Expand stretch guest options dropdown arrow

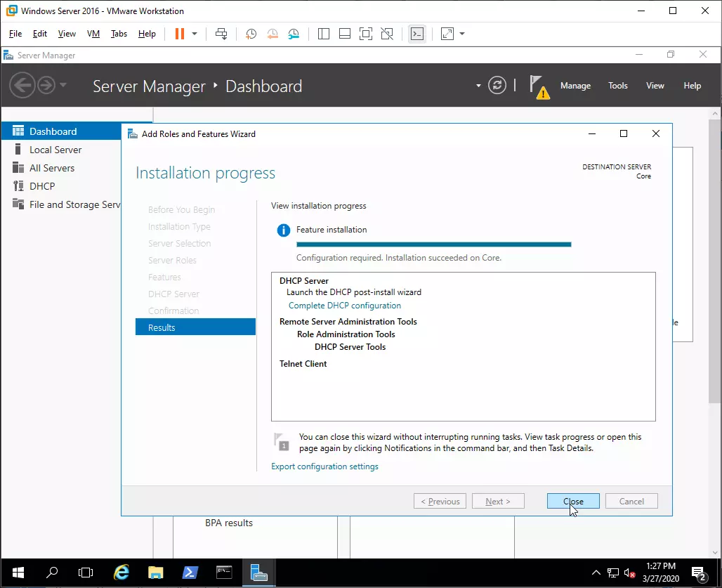pos(462,34)
